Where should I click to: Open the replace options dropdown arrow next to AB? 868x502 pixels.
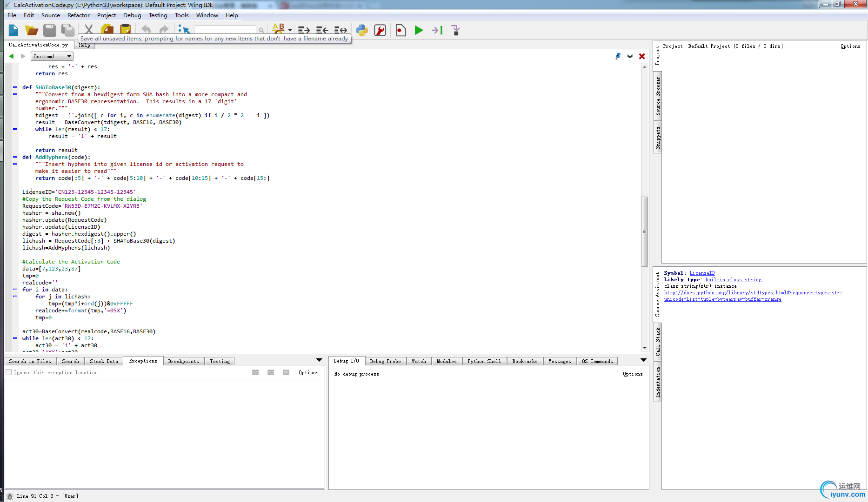[290, 30]
